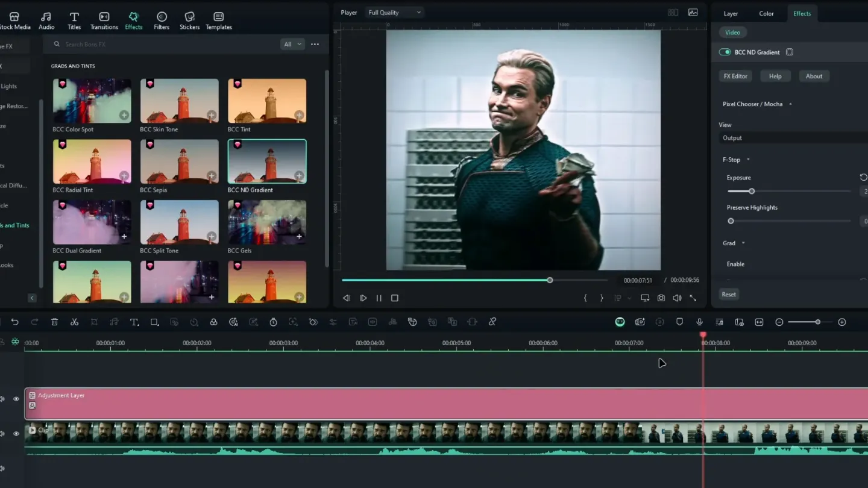Screen dimensions: 868x488
Task: Toggle the BCC ND Gradient effect switch
Action: click(x=725, y=52)
